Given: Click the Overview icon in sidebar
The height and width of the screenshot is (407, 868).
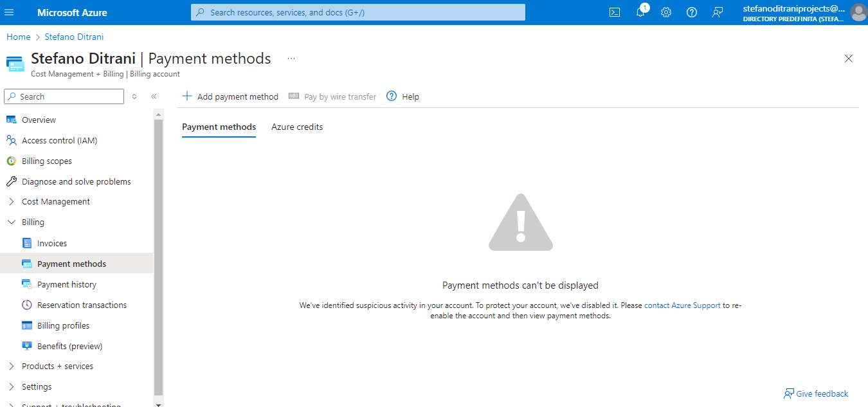Looking at the screenshot, I should point(11,120).
